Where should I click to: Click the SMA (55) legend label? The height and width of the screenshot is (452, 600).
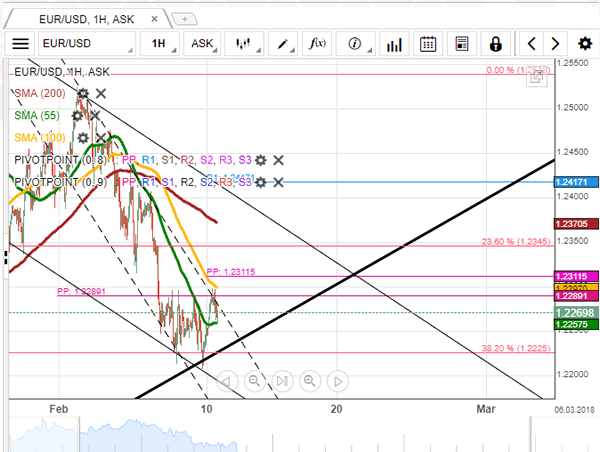pyautogui.click(x=37, y=115)
